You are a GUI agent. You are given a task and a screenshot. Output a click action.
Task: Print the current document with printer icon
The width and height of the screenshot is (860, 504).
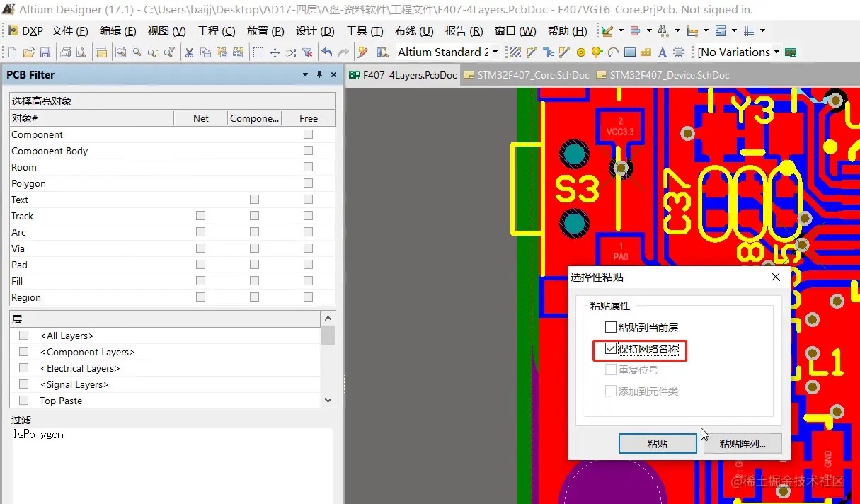coord(65,52)
